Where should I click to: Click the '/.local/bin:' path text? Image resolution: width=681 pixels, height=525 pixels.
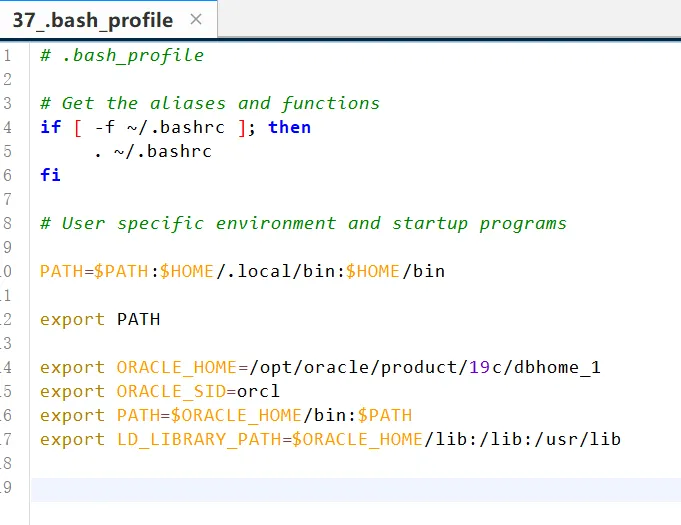coord(281,271)
